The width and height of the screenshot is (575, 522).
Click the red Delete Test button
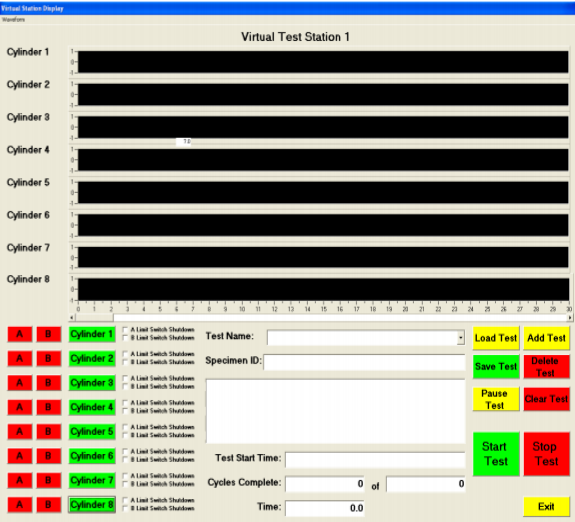546,366
